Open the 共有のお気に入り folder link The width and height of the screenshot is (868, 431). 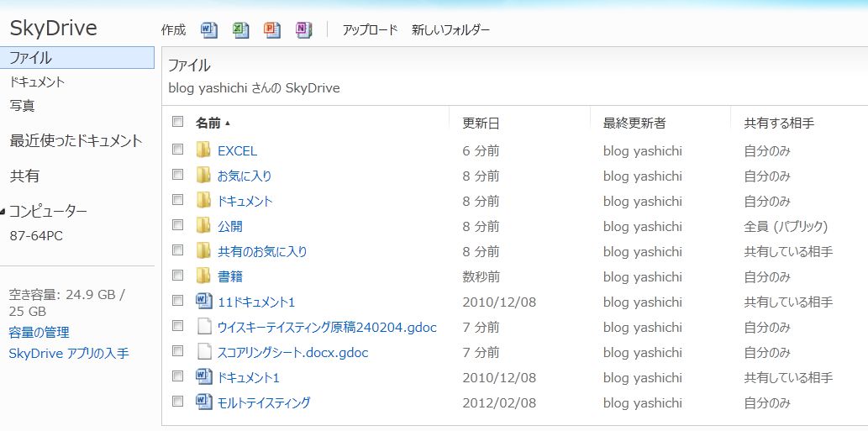click(262, 252)
